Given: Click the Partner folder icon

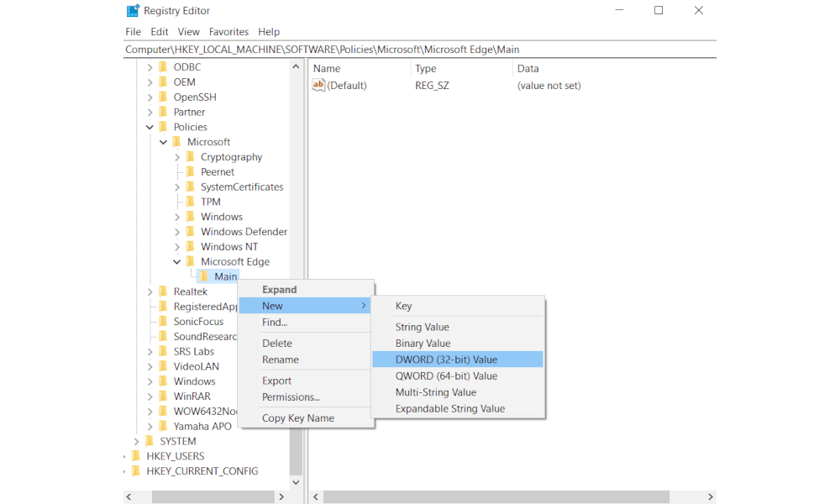Looking at the screenshot, I should (164, 112).
